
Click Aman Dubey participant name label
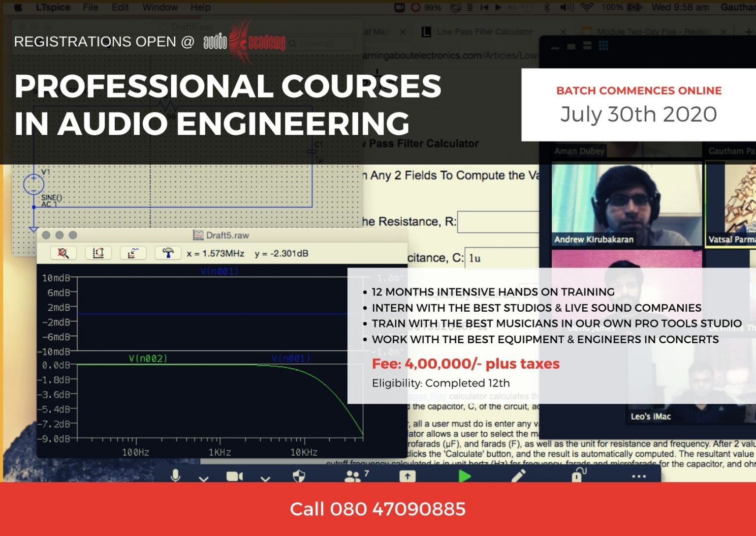pos(579,151)
